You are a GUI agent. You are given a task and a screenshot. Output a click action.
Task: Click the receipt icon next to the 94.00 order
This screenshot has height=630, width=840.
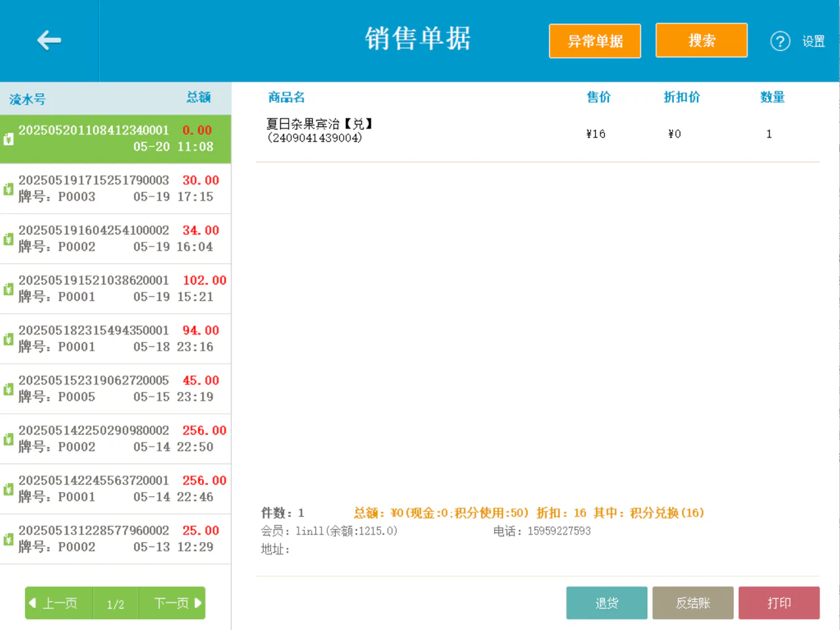pos(9,339)
